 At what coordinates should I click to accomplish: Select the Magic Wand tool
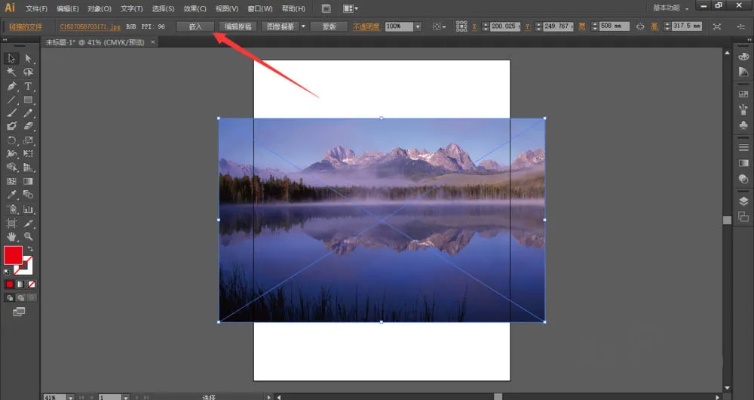[x=11, y=72]
